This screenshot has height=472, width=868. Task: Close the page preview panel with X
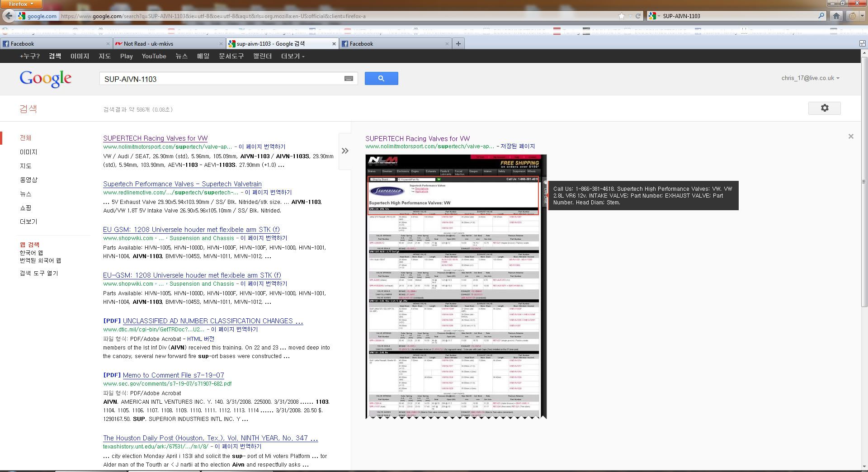coord(851,136)
